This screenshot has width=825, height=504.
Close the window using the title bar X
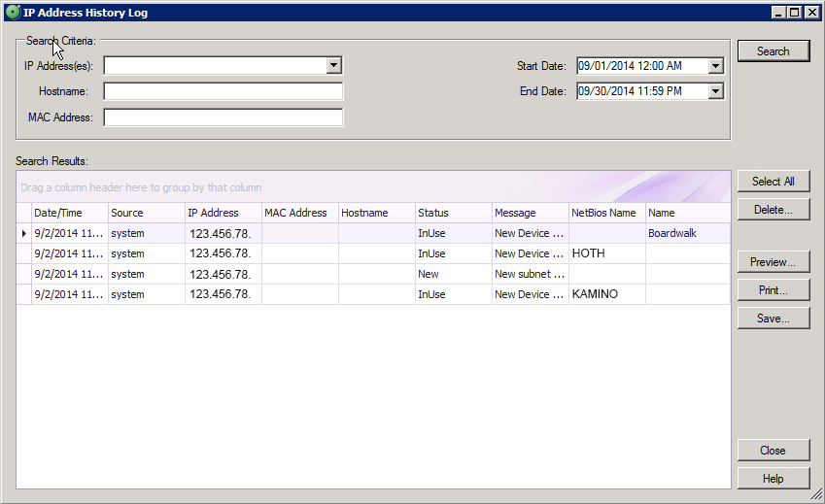tap(811, 12)
